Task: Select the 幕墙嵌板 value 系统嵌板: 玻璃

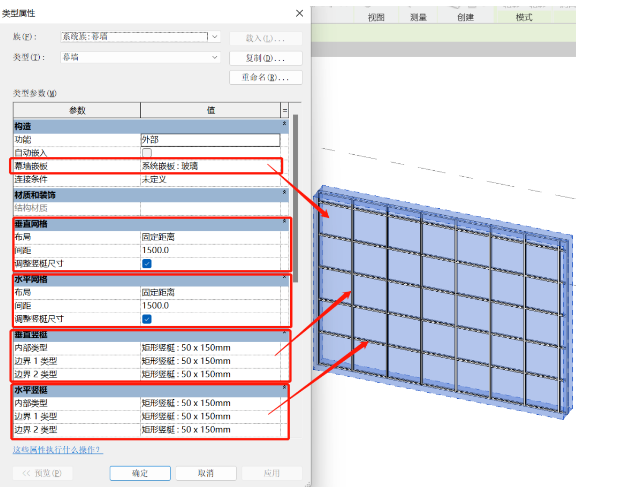Action: pyautogui.click(x=210, y=166)
